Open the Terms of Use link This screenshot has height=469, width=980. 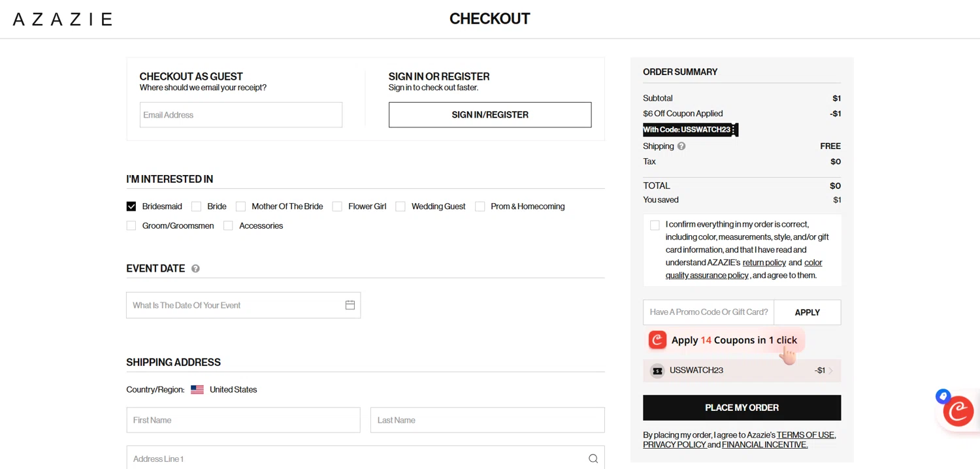point(806,435)
